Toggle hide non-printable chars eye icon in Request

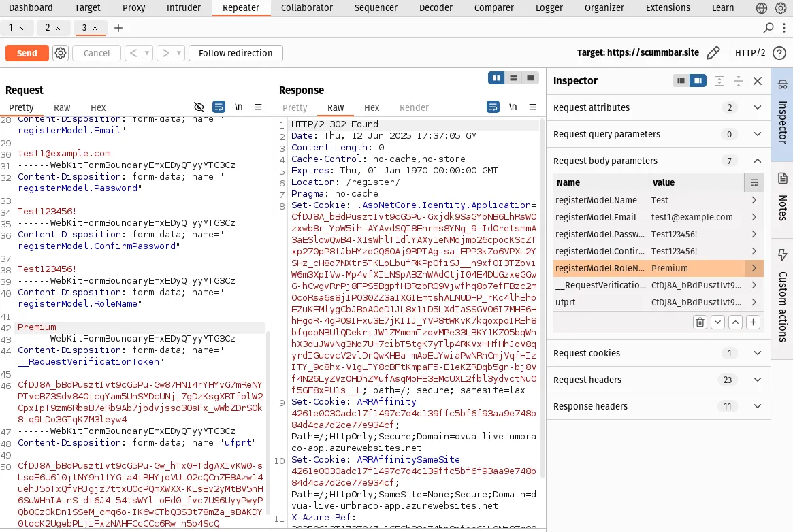tap(199, 107)
